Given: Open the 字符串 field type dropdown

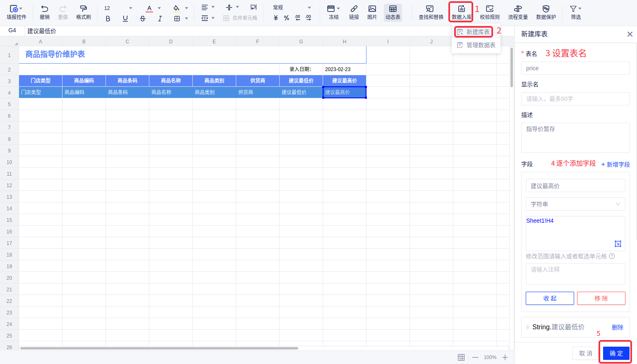Looking at the screenshot, I should 575,204.
